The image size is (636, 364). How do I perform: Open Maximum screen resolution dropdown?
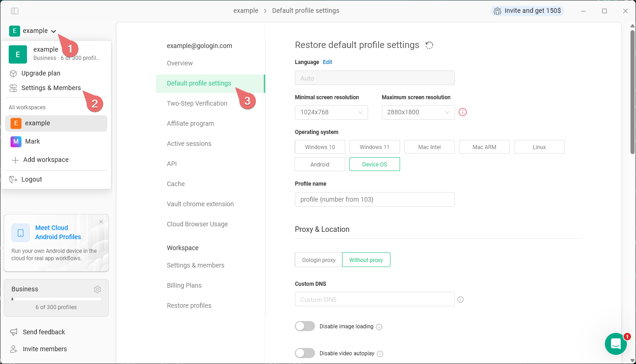point(418,112)
